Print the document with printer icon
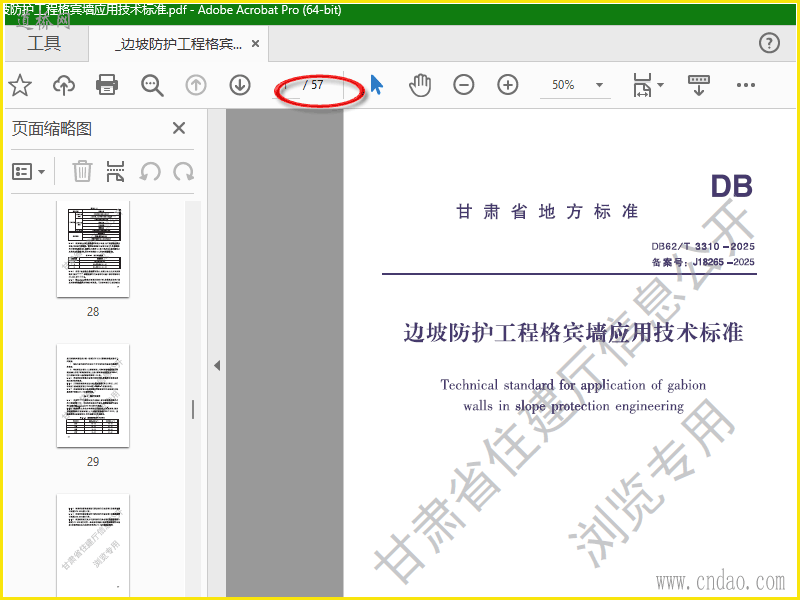The width and height of the screenshot is (800, 600). pyautogui.click(x=107, y=85)
